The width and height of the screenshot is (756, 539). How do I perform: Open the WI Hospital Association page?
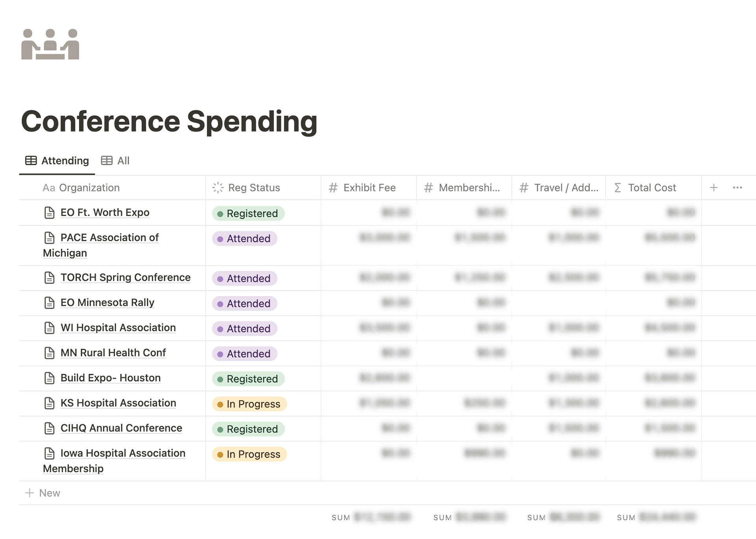click(118, 328)
